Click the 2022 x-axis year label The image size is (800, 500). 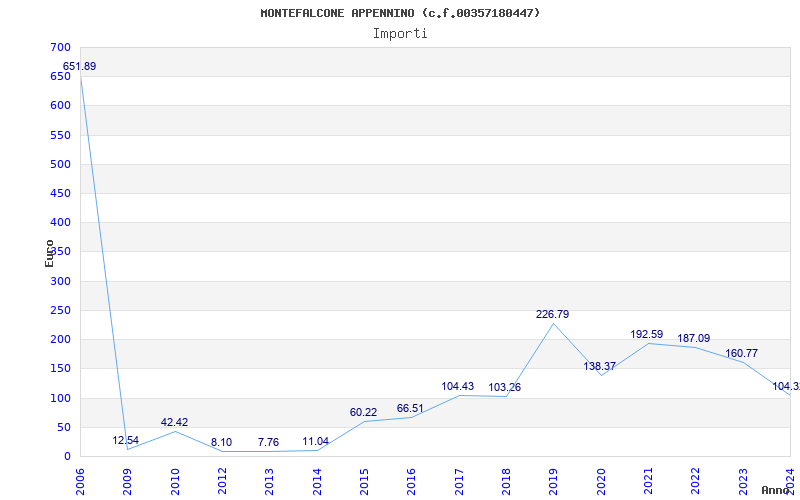[695, 480]
